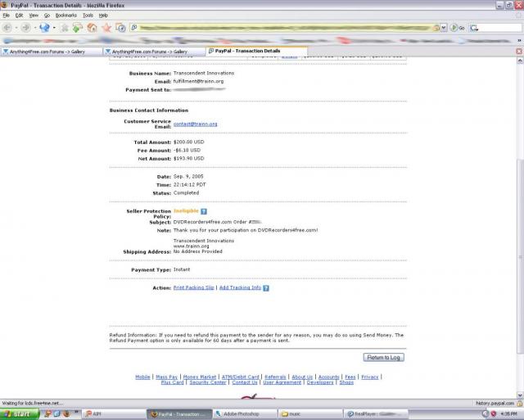Open the Forward button history dropdown arrow
This screenshot has height=420, width=524.
(x=34, y=28)
